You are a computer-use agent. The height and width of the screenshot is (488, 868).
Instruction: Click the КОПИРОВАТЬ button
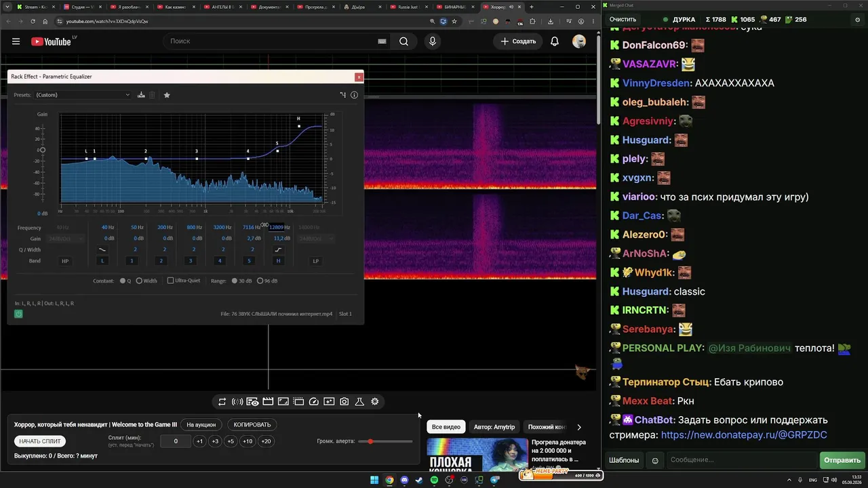[x=252, y=425]
